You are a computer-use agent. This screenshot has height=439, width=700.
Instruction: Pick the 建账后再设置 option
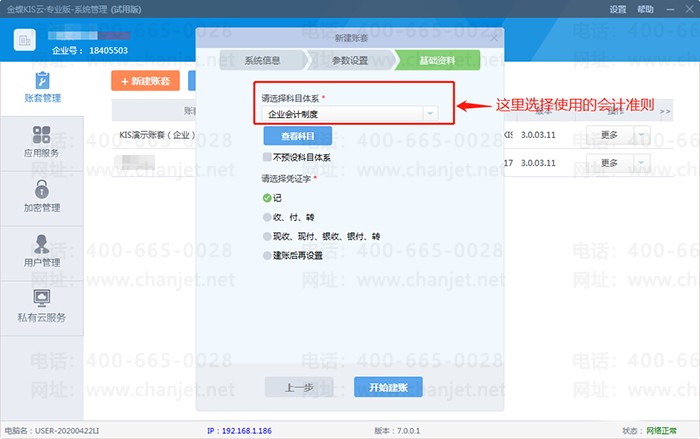click(x=266, y=256)
